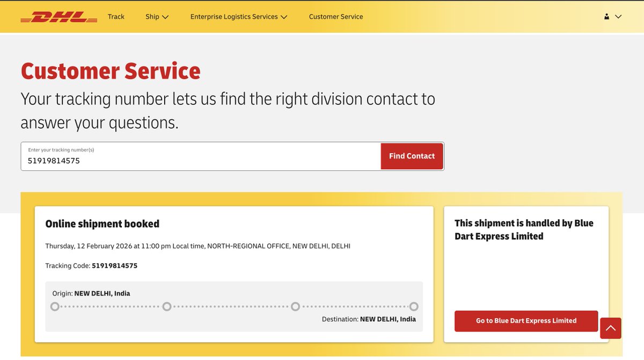Open the user account icon
The image size is (644, 360).
(x=606, y=17)
